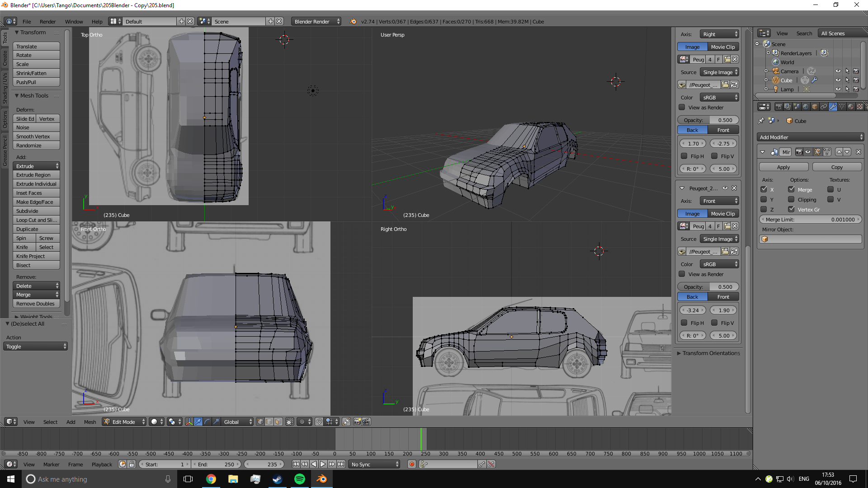The height and width of the screenshot is (488, 868).
Task: Open the Material properties tab icon
Action: tap(851, 107)
